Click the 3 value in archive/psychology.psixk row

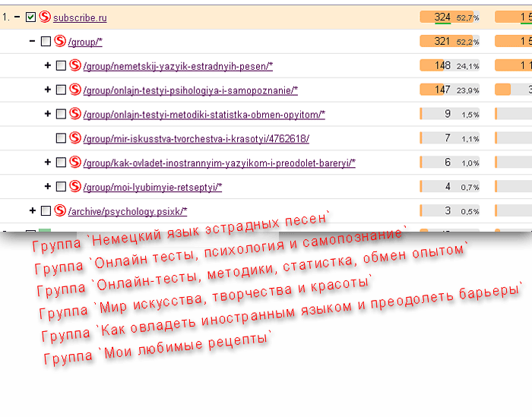(448, 211)
